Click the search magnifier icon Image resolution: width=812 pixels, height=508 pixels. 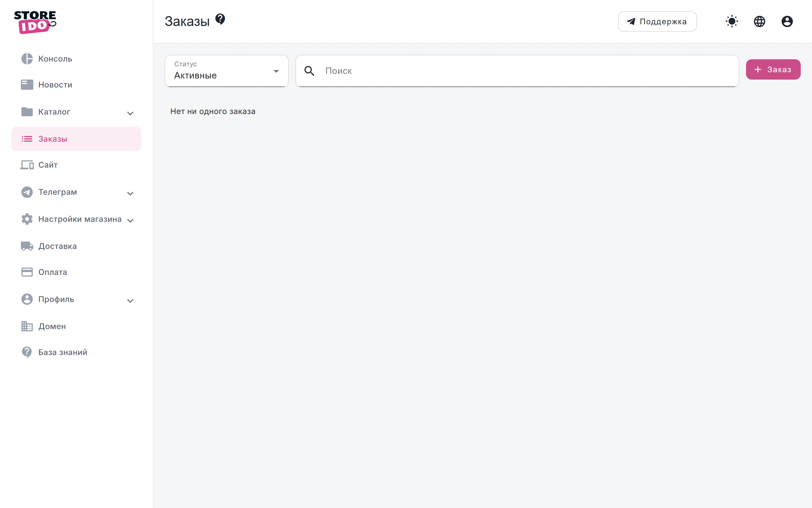pyautogui.click(x=309, y=71)
